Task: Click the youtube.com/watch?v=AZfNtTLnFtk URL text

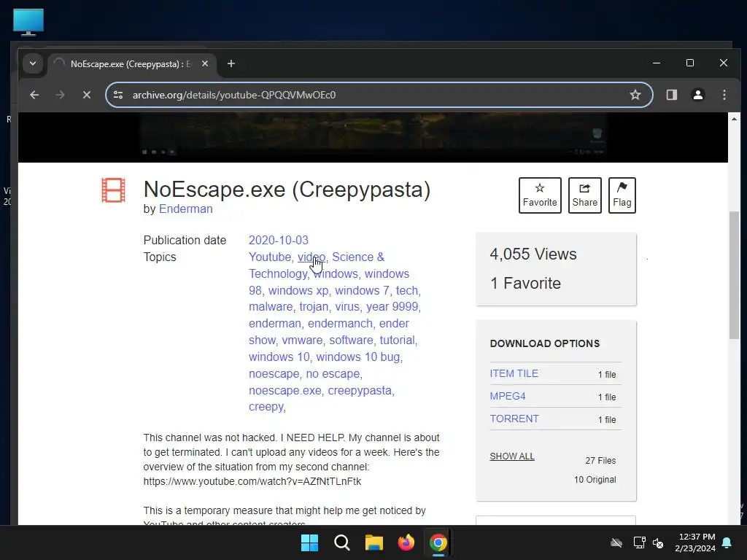Action: (x=252, y=481)
